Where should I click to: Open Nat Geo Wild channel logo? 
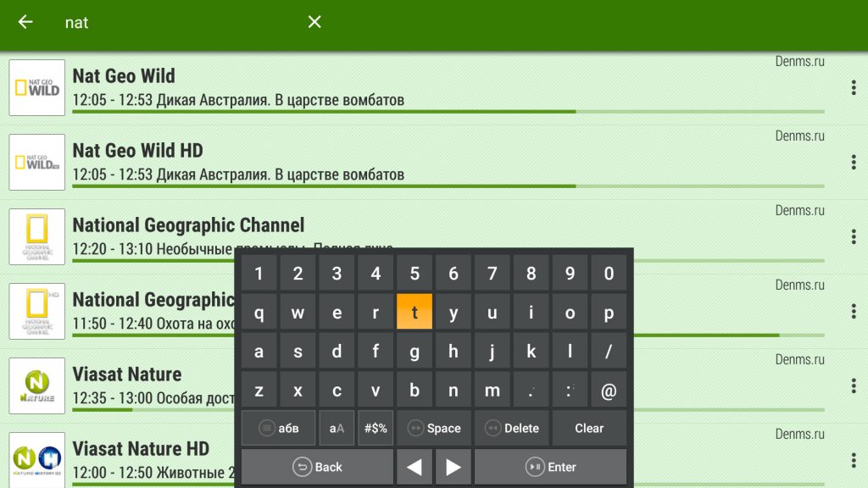pyautogui.click(x=37, y=87)
